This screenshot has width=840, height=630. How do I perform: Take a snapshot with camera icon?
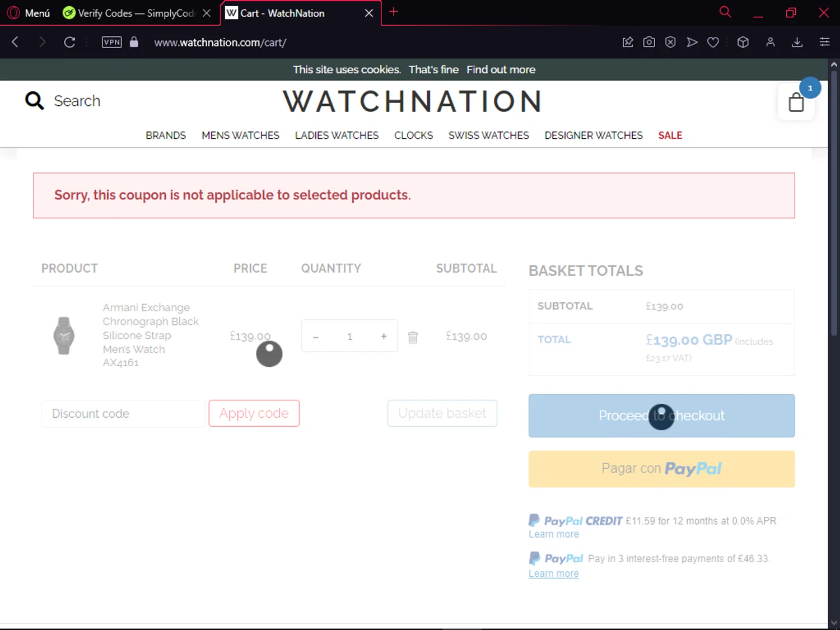(x=649, y=42)
